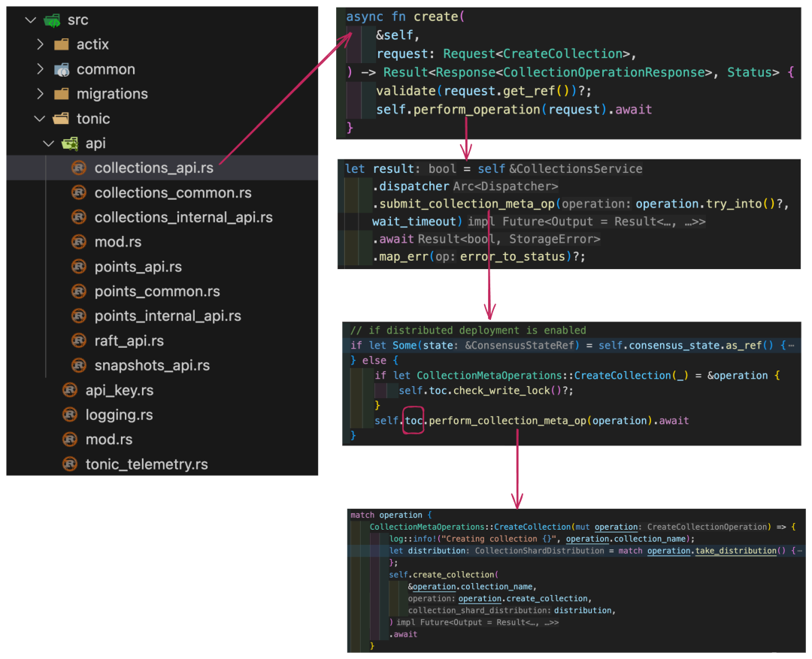Select the actix folder label

pyautogui.click(x=92, y=44)
